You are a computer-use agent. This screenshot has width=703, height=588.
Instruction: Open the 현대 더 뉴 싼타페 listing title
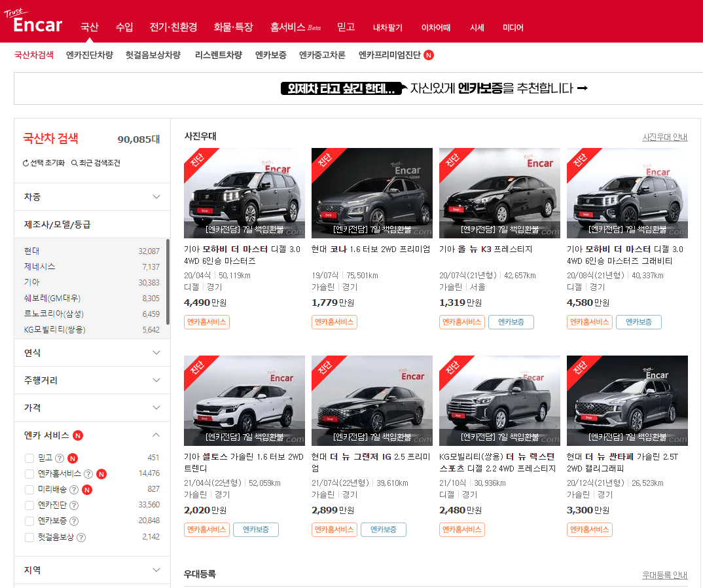622,462
